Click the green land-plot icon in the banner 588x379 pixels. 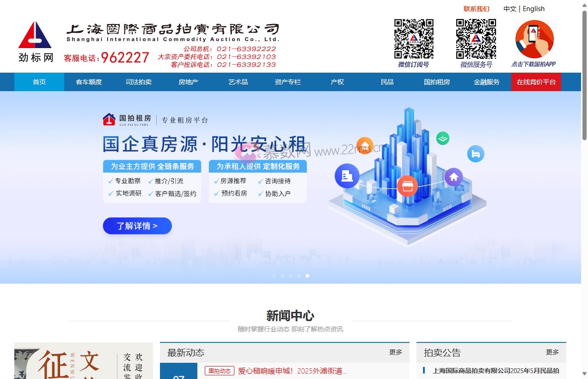point(442,138)
